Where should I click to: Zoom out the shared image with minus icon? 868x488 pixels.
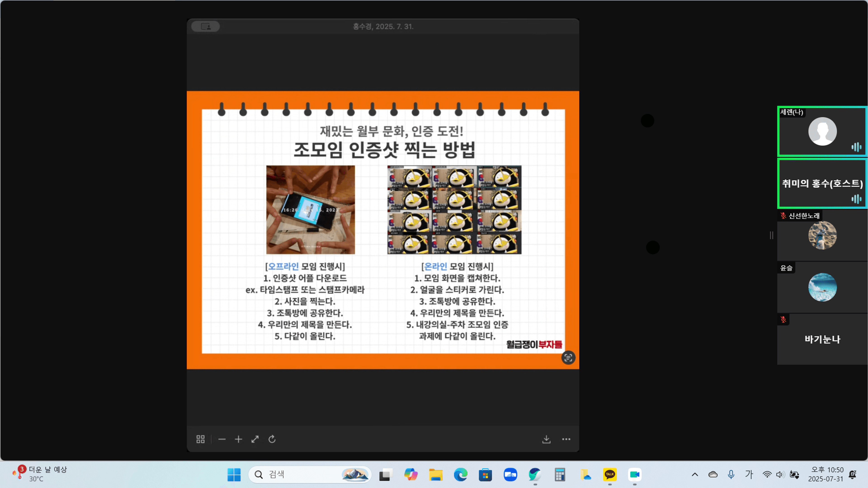pos(222,439)
